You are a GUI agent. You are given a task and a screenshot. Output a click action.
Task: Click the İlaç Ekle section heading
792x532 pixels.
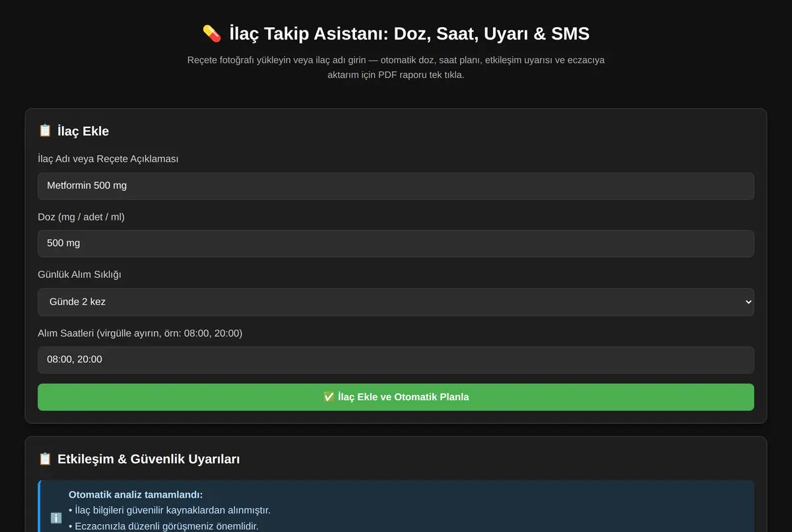(83, 131)
